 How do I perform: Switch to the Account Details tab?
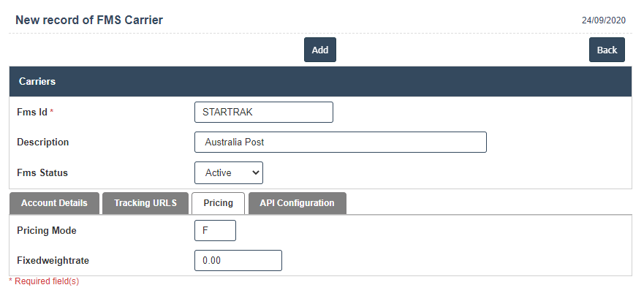tap(54, 203)
